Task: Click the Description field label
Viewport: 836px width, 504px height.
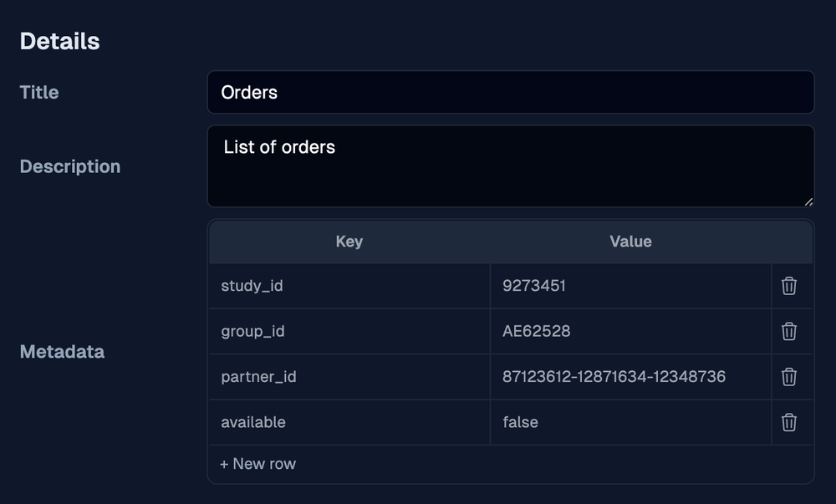Action: (70, 166)
